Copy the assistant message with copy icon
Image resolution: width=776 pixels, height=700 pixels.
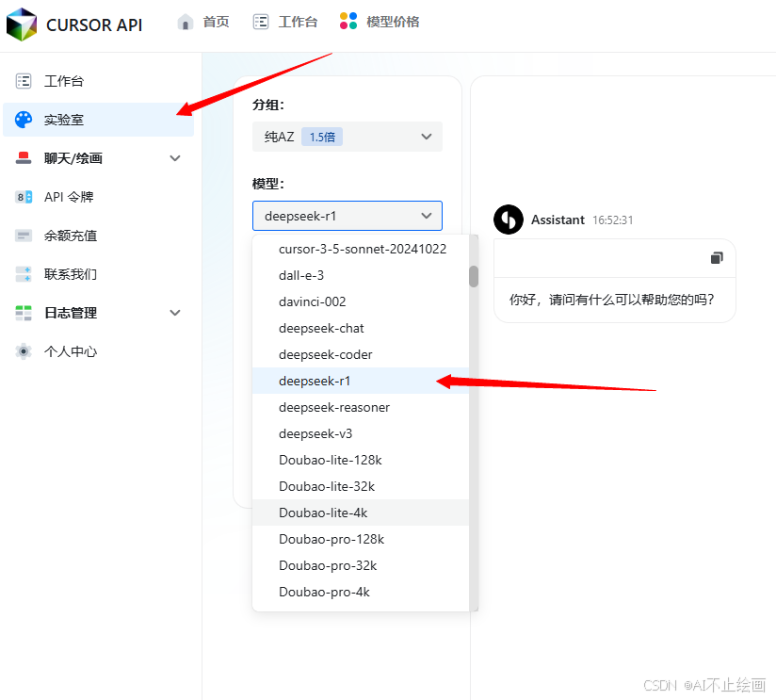click(717, 258)
